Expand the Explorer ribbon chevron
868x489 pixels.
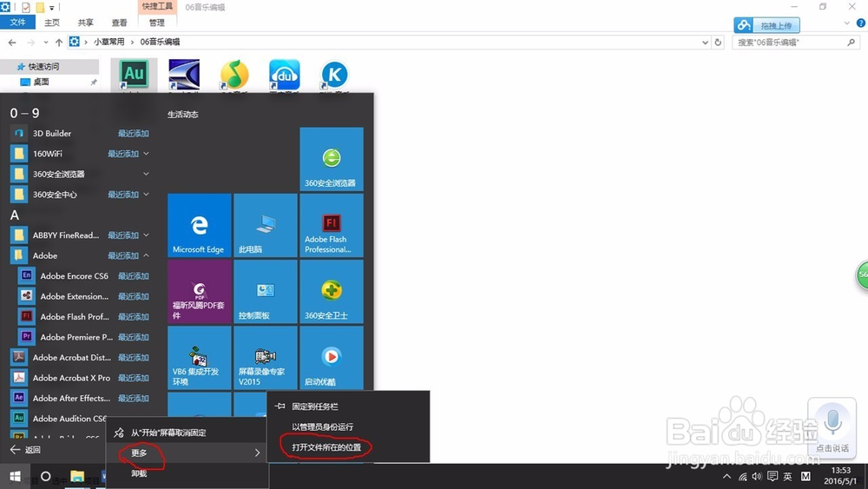click(x=846, y=23)
